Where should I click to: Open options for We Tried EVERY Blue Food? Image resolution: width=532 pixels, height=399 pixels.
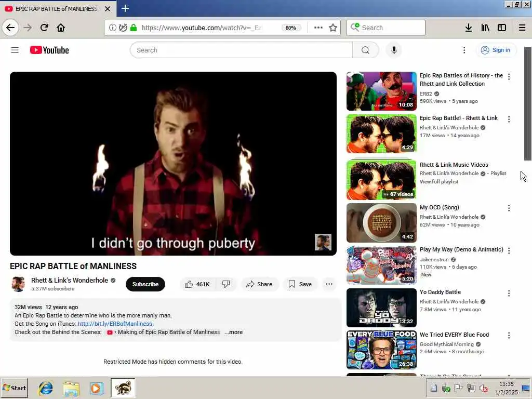(509, 336)
